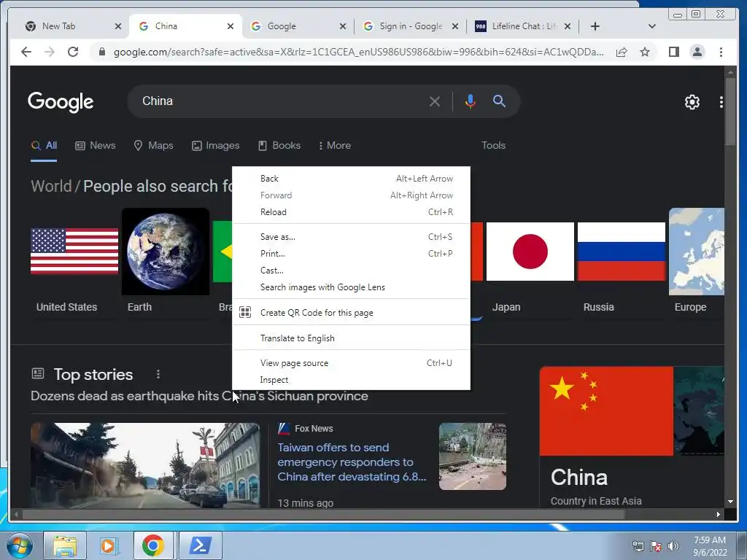
Task: Click the browser back arrow
Action: coord(26,52)
